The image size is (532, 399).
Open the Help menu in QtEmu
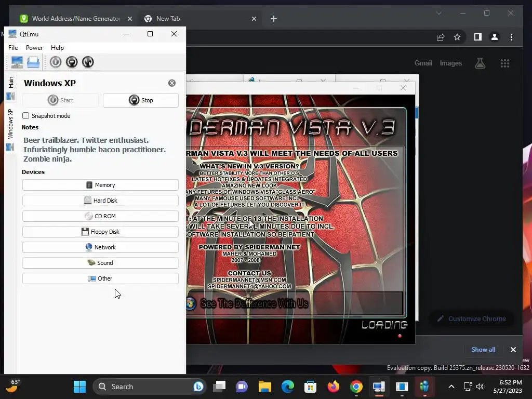pyautogui.click(x=57, y=48)
